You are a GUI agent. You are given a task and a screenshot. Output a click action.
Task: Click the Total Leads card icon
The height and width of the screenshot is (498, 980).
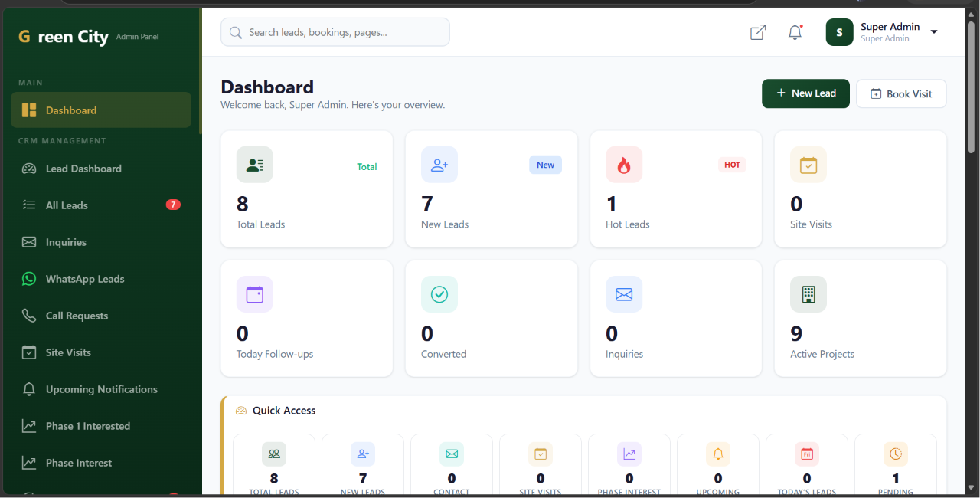tap(255, 165)
